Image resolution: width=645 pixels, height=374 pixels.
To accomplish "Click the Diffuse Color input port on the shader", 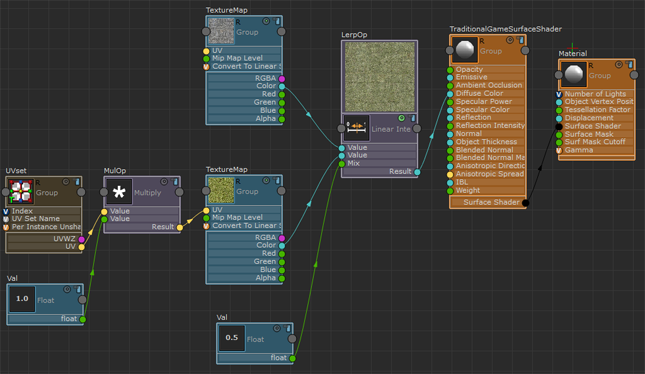I will click(x=450, y=94).
